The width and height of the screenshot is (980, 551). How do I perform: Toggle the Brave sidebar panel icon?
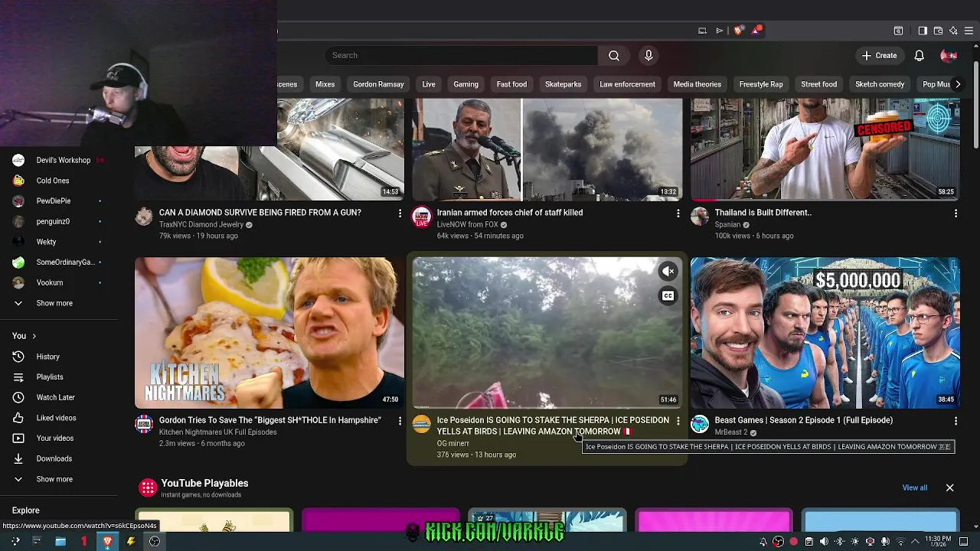pyautogui.click(x=923, y=31)
